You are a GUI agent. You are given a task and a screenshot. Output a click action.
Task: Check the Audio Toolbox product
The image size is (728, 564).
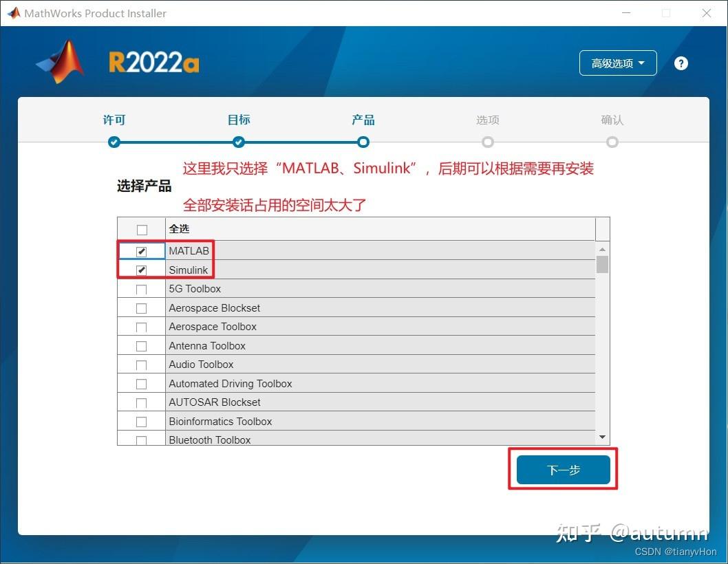pyautogui.click(x=142, y=364)
